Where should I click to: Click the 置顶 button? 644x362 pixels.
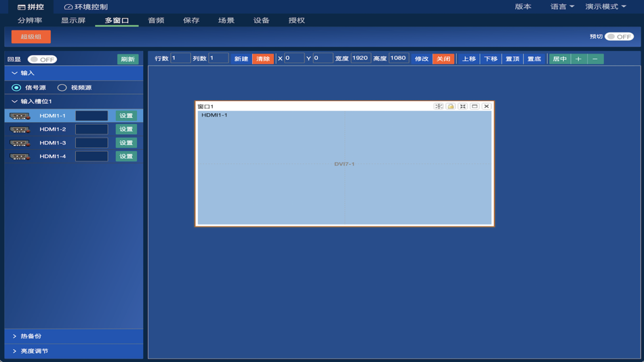point(512,59)
